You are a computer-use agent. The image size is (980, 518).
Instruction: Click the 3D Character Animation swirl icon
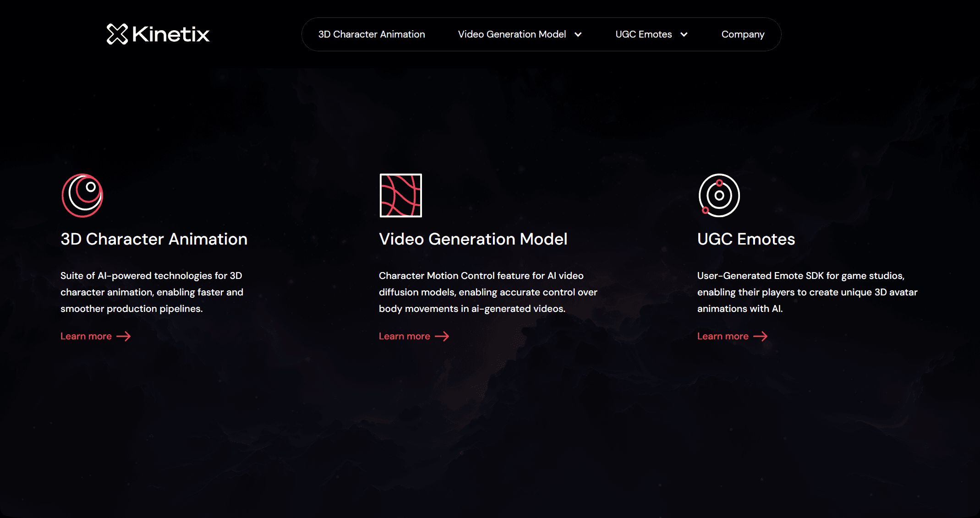pyautogui.click(x=82, y=196)
